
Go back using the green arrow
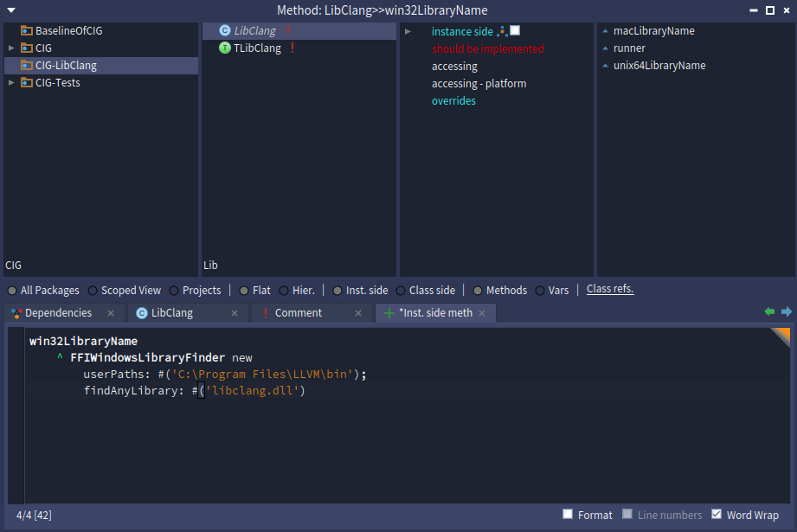point(769,312)
